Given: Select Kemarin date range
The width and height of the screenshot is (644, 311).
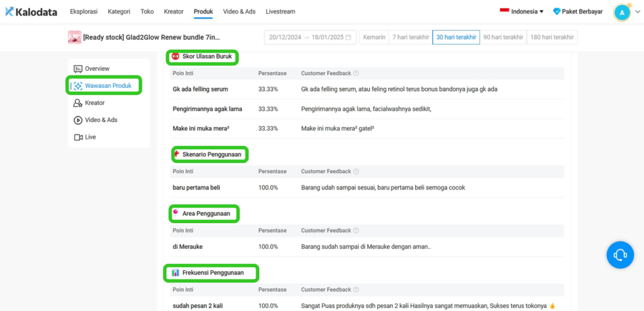Looking at the screenshot, I should (374, 37).
